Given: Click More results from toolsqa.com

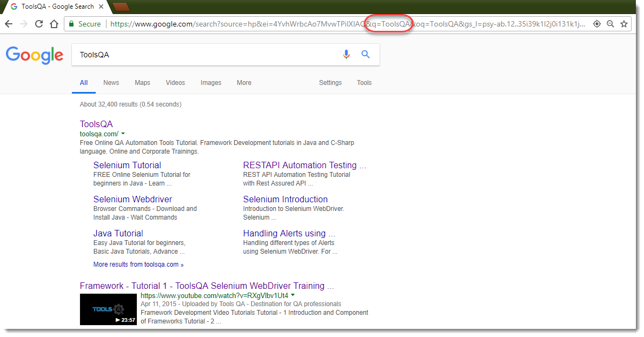Looking at the screenshot, I should pos(138,265).
